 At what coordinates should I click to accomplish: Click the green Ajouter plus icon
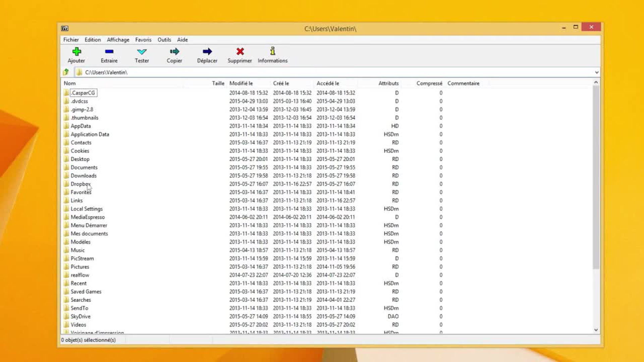(76, 52)
